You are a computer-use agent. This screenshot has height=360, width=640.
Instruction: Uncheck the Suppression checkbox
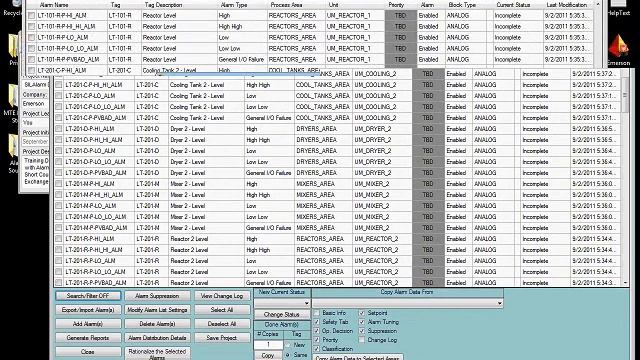tap(362, 331)
